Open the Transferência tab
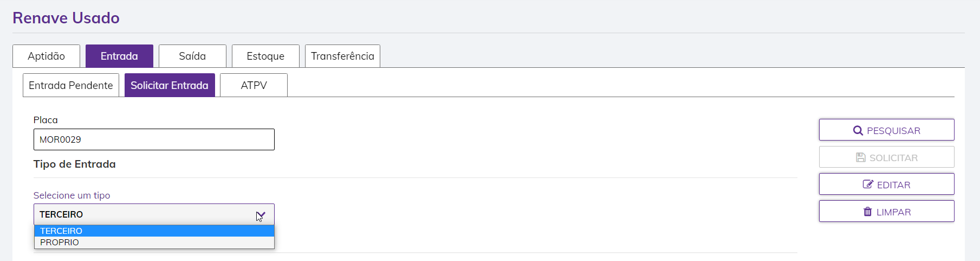Viewport: 980px width, 261px height. [342, 56]
